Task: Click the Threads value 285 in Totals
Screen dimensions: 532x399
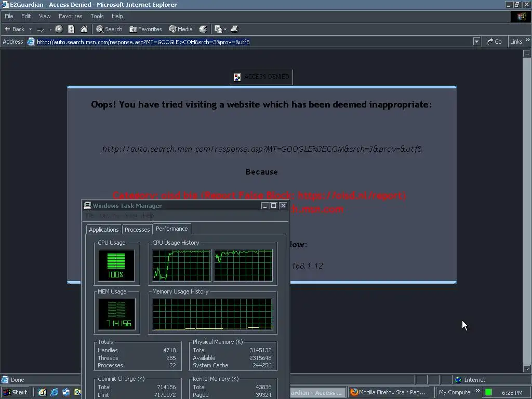Action: [171, 358]
